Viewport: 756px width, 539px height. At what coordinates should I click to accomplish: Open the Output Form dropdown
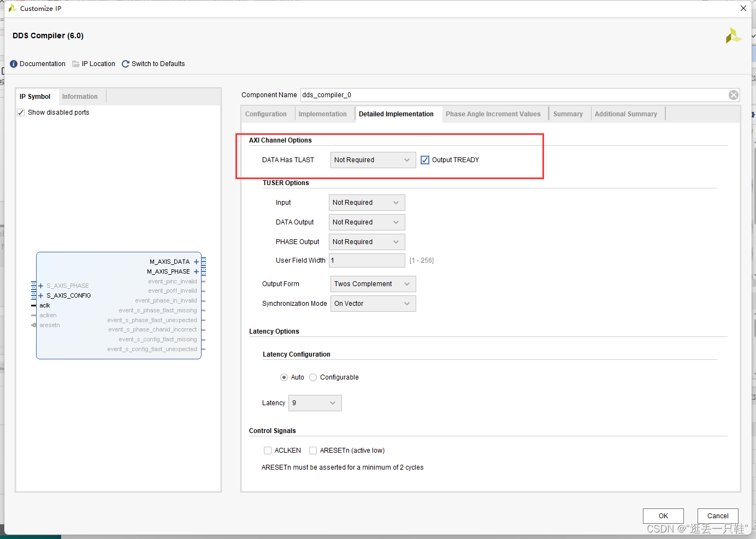click(373, 284)
